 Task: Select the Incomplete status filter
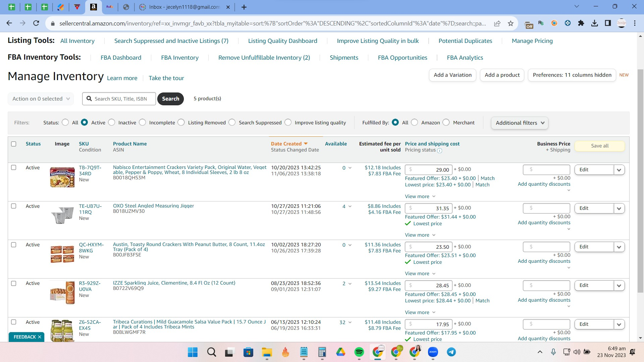click(143, 122)
